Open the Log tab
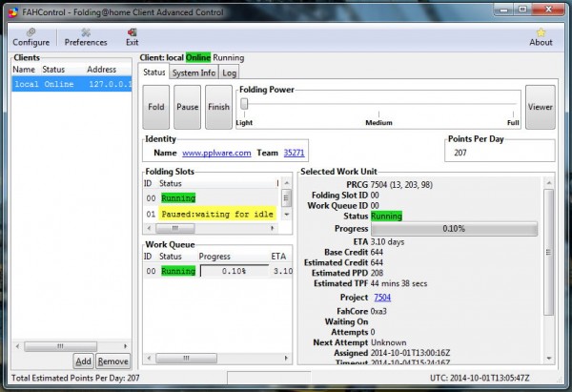The image size is (572, 392). point(229,72)
